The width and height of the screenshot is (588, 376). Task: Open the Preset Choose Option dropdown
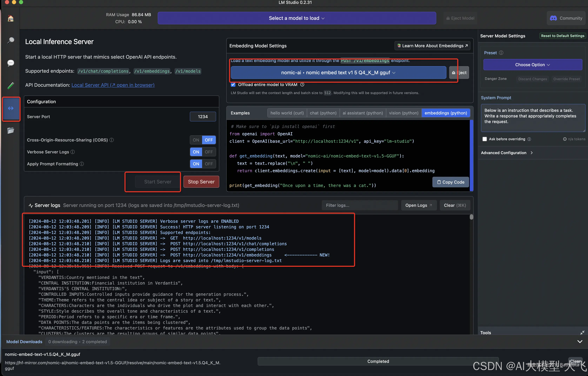(x=533, y=64)
